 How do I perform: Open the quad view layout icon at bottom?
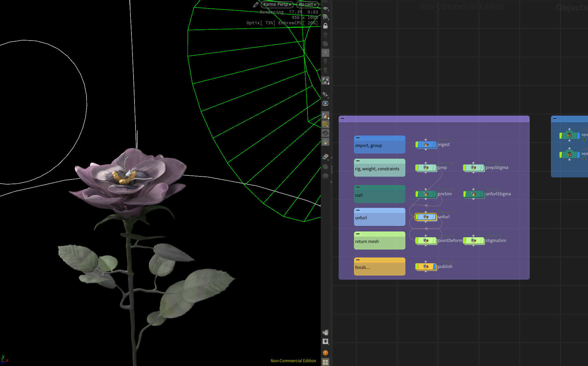pyautogui.click(x=325, y=361)
